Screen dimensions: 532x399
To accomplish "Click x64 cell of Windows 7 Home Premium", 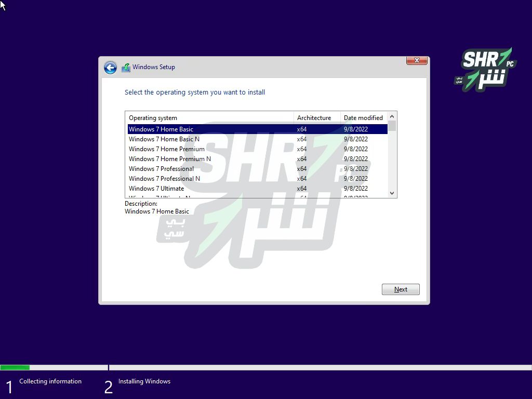I will click(x=302, y=149).
